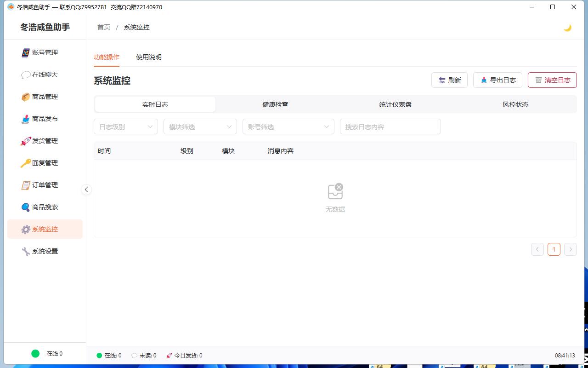Switch to the 使用说明 tab
This screenshot has height=368, width=588.
[149, 57]
